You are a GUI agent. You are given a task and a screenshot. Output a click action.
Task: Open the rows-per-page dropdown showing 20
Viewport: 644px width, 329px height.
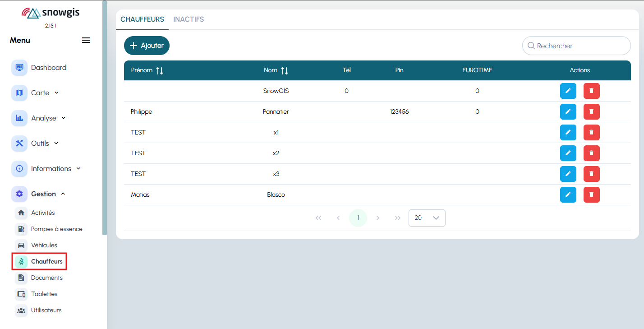pos(427,218)
